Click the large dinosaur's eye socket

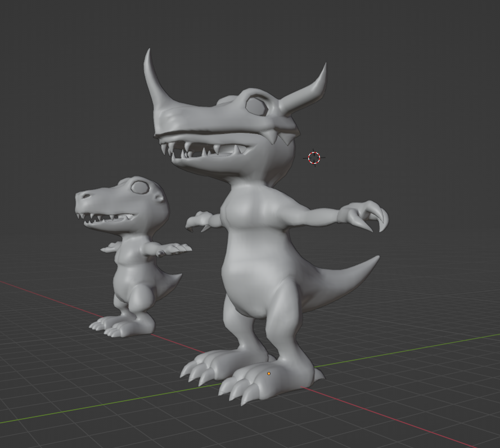point(256,106)
